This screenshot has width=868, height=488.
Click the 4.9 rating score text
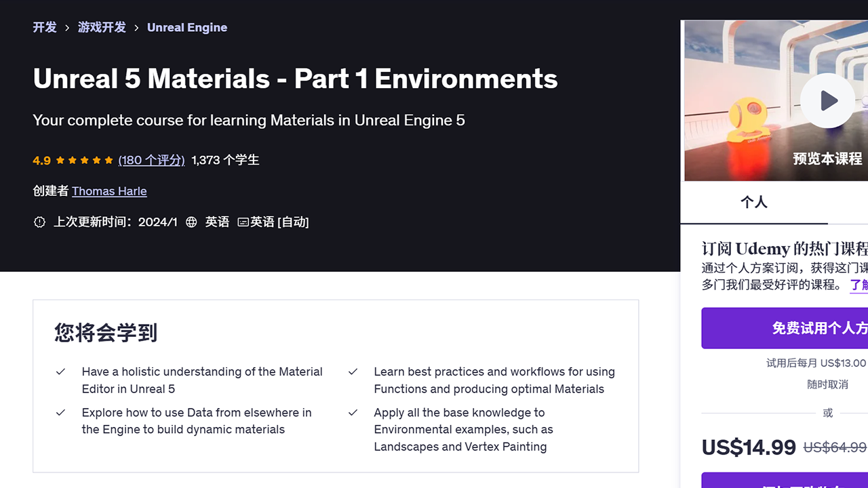41,160
